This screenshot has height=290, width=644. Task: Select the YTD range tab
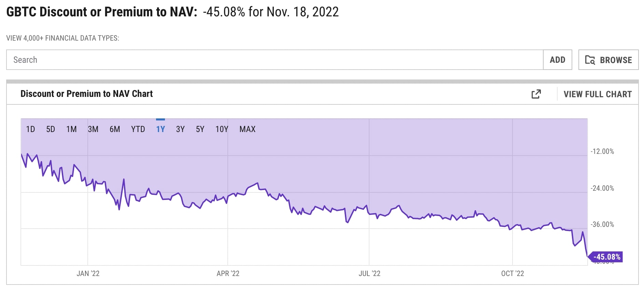pyautogui.click(x=138, y=129)
